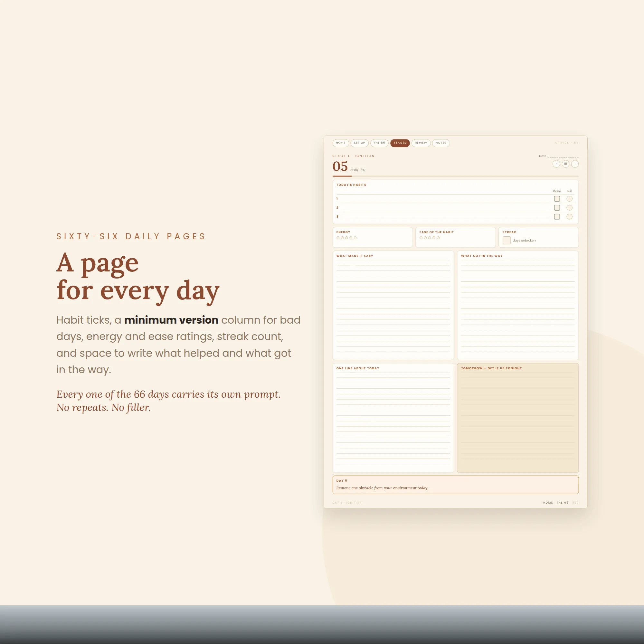Screen dimensions: 644x644
Task: Go to the previous day arrow
Action: click(x=556, y=164)
